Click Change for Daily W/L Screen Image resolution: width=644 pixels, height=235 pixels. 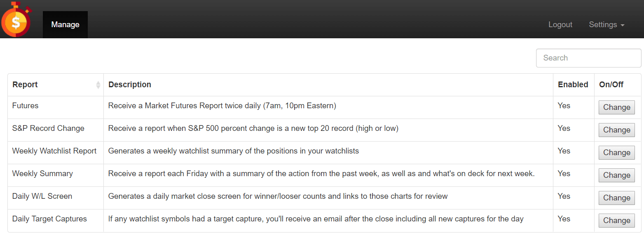pyautogui.click(x=616, y=198)
